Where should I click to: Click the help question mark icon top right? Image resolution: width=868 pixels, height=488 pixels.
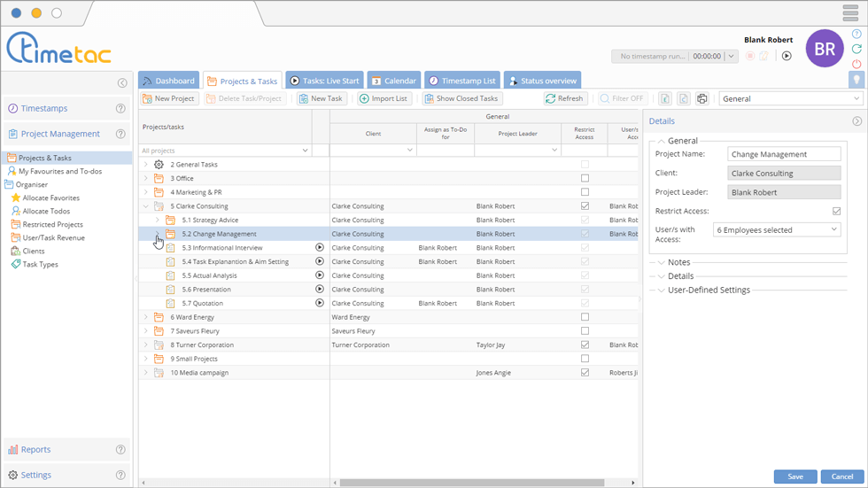click(856, 34)
